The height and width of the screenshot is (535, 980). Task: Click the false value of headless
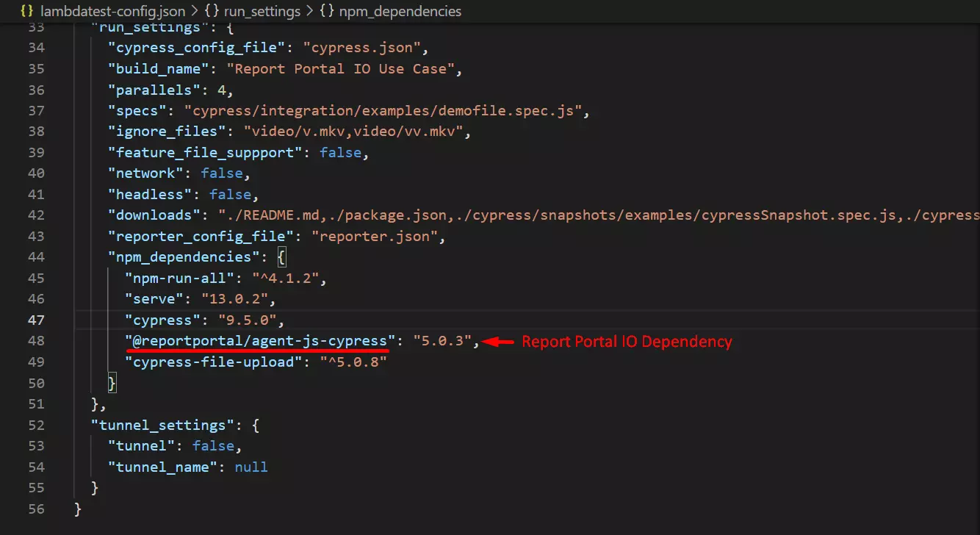pos(230,195)
